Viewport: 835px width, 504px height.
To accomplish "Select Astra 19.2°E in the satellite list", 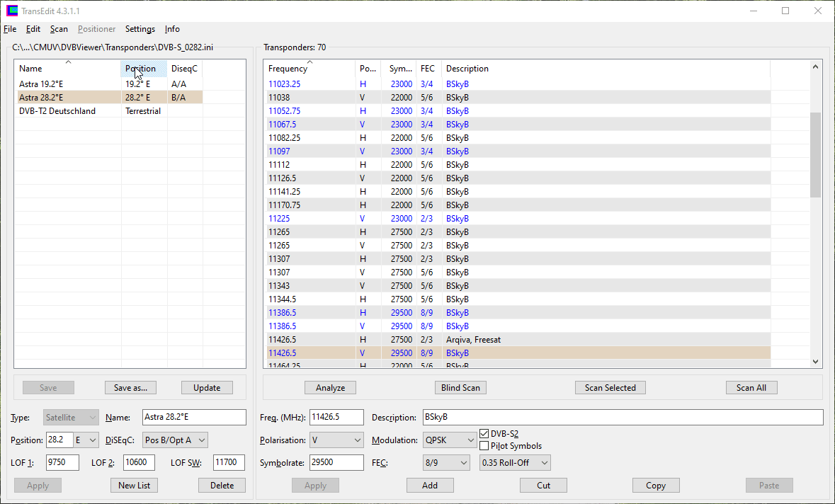I will click(41, 84).
